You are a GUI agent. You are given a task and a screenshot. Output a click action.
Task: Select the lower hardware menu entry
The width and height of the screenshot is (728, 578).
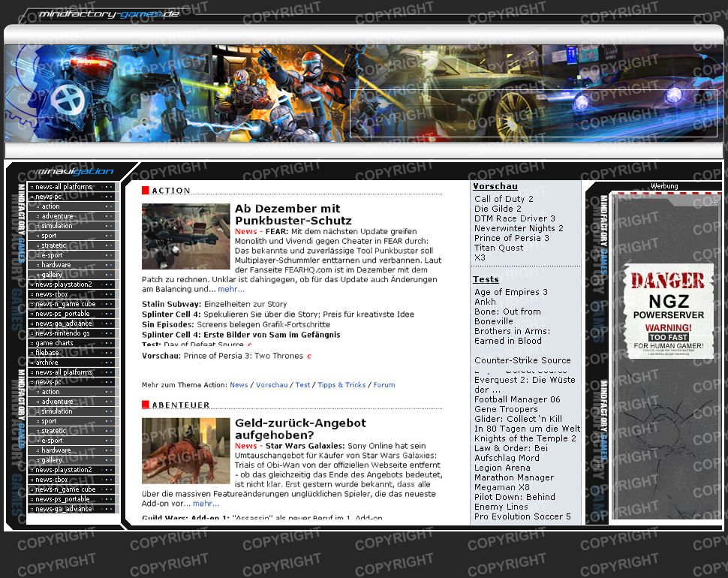[x=71, y=450]
